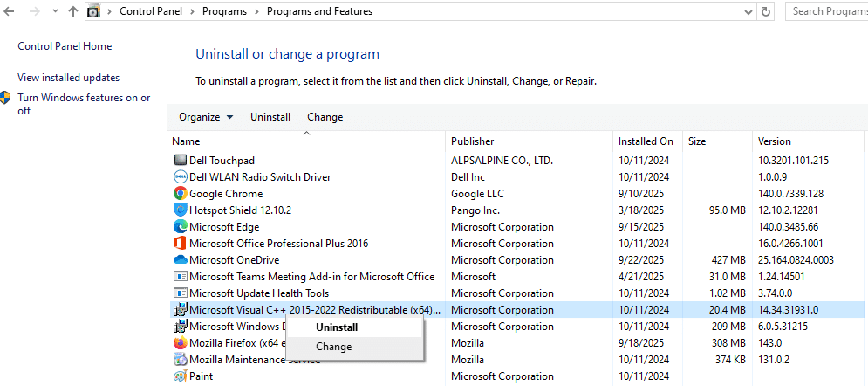Click the Microsoft Update Health Tools icon
The image size is (868, 386).
(181, 293)
